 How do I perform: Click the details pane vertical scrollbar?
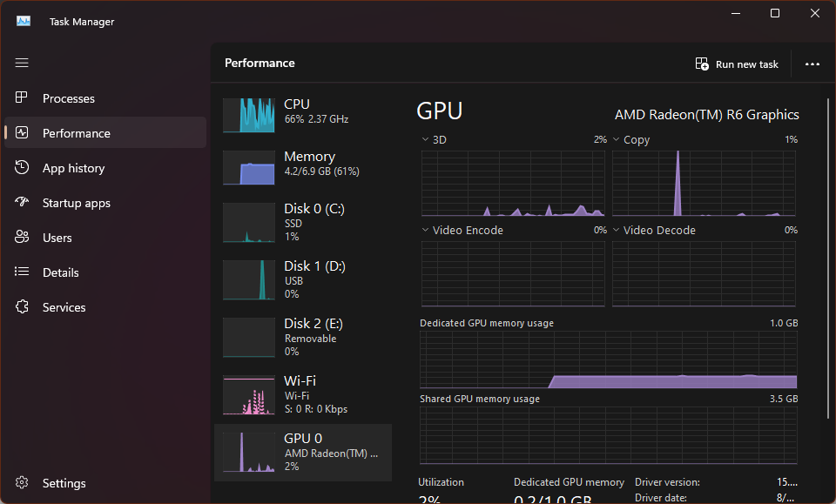coord(828,258)
